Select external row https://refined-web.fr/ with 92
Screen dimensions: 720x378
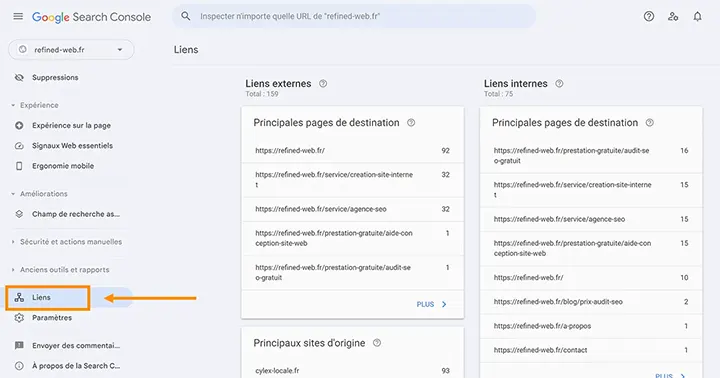click(352, 151)
